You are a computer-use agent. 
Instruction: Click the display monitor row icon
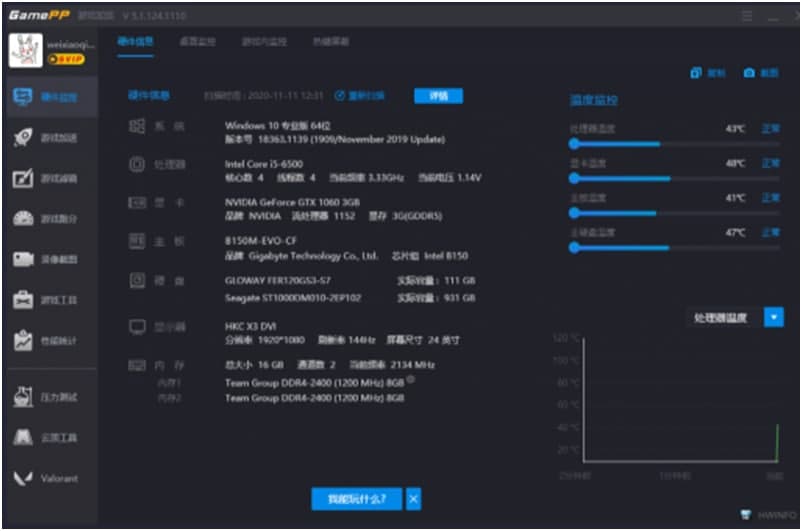coord(137,327)
